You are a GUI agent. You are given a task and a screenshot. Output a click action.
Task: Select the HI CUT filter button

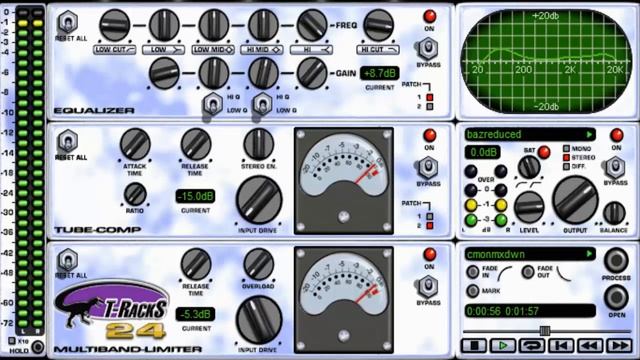pos(378,50)
